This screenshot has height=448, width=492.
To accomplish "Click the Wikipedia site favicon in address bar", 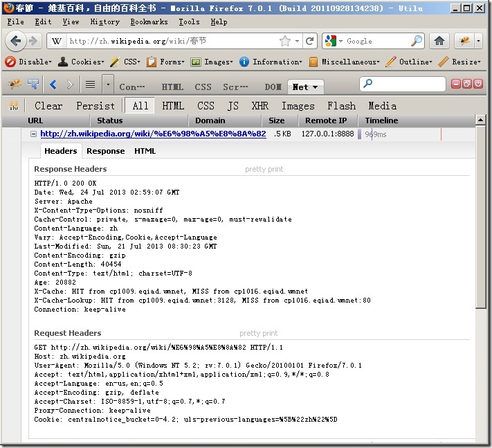I will click(57, 41).
